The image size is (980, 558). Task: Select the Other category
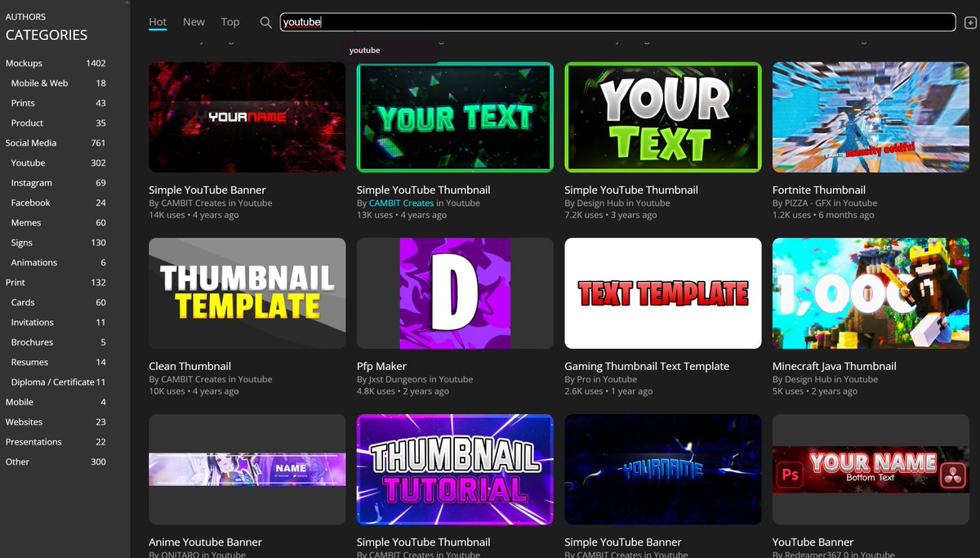pos(56,462)
